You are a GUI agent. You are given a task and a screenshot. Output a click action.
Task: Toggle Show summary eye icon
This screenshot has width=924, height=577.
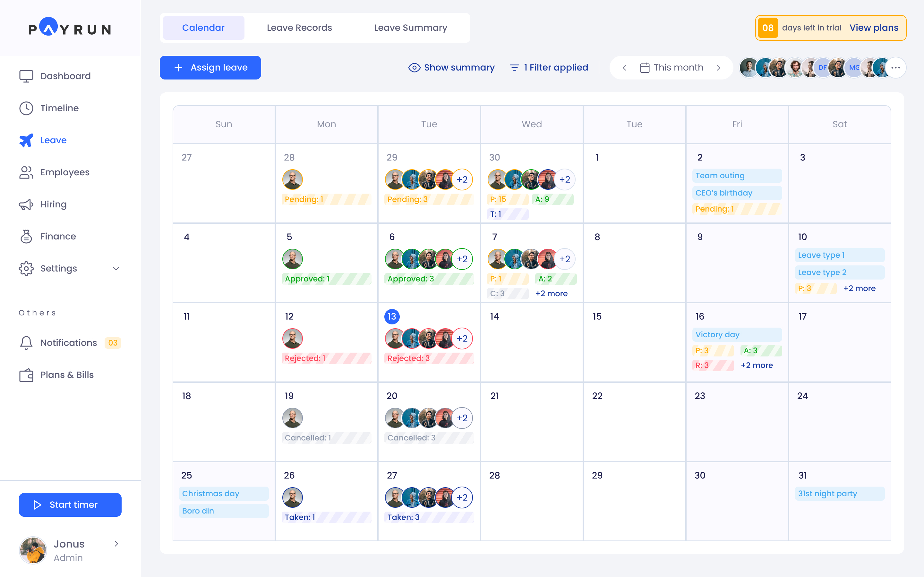coord(414,68)
